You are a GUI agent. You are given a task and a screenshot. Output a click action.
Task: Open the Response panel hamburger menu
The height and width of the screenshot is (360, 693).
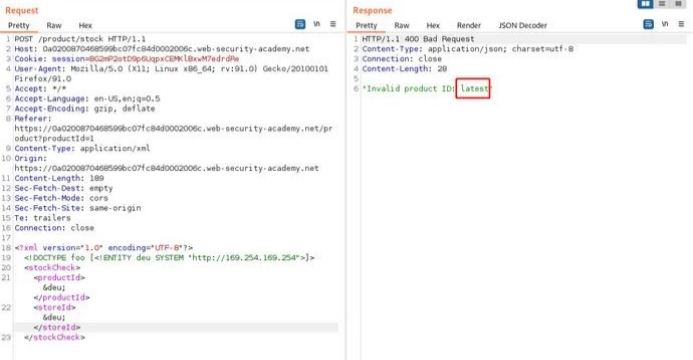click(x=681, y=24)
